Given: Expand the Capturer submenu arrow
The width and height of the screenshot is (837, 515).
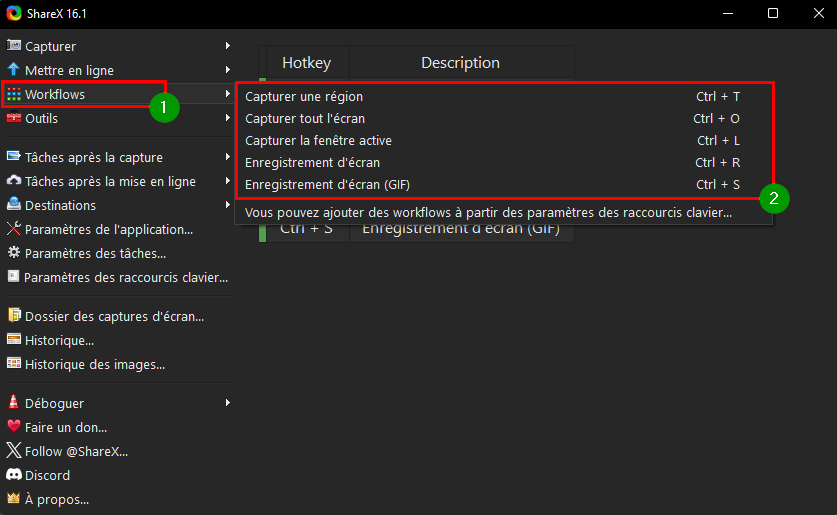Looking at the screenshot, I should click(227, 46).
